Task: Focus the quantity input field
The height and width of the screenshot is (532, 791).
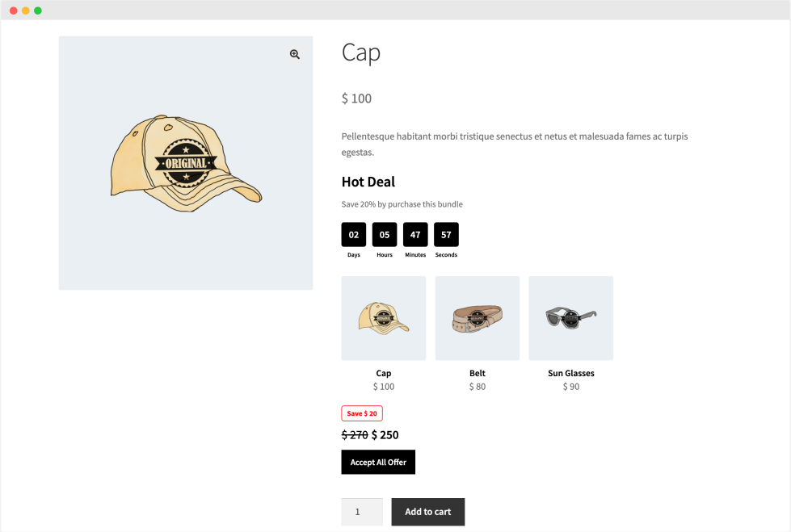Action: point(362,512)
